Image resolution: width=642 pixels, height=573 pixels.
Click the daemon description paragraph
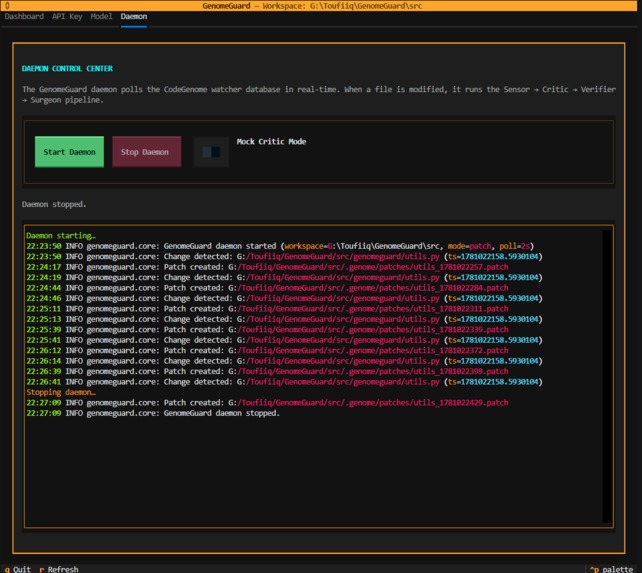tap(319, 95)
